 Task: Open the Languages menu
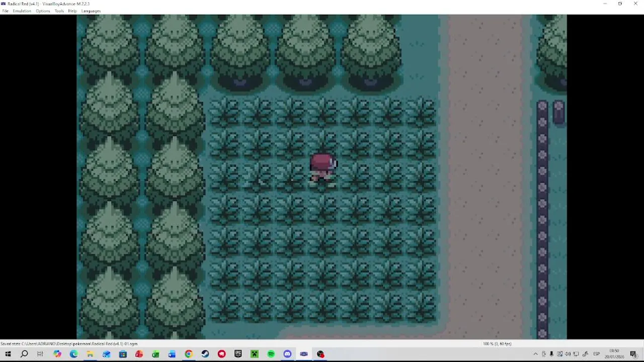click(91, 11)
